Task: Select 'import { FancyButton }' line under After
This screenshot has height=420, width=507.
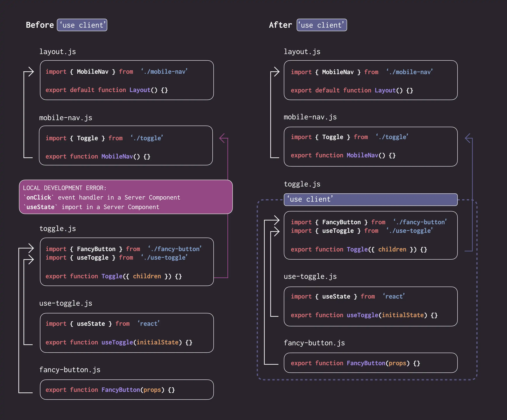Action: pos(369,222)
